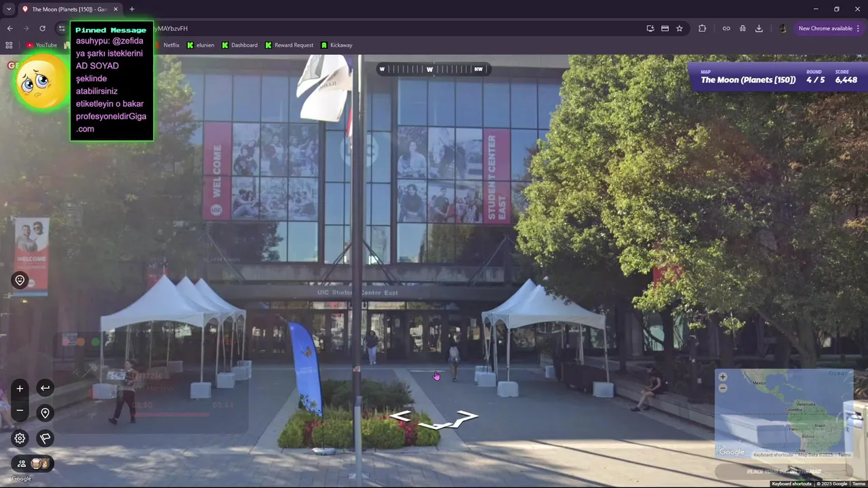The width and height of the screenshot is (868, 488).
Task: Click the world guess mini map
Action: 784,414
